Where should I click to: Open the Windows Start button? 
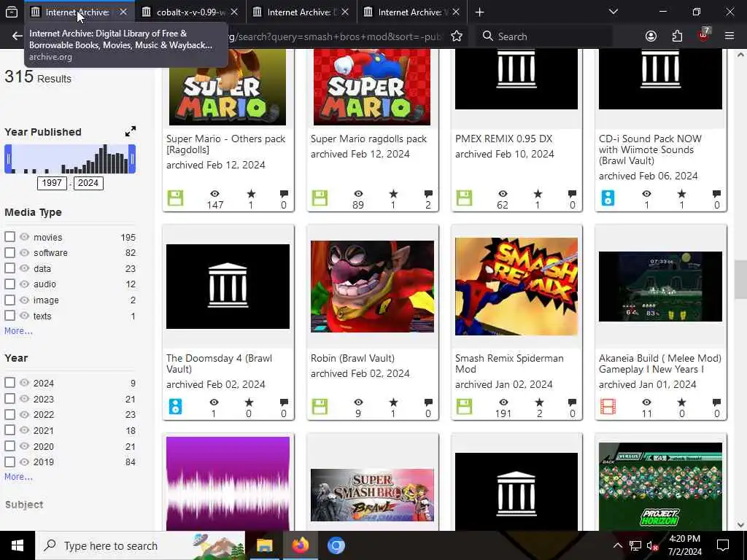[x=18, y=545]
